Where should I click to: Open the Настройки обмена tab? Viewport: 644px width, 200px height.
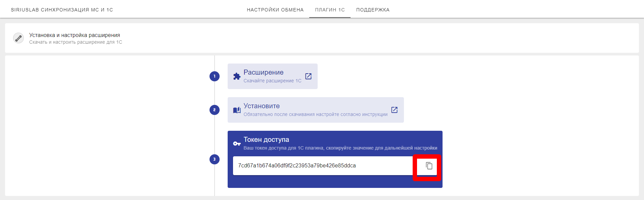click(x=275, y=10)
